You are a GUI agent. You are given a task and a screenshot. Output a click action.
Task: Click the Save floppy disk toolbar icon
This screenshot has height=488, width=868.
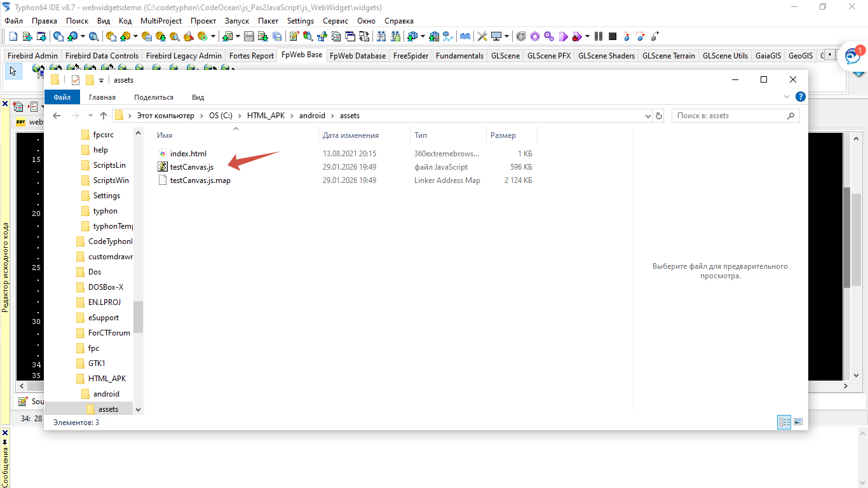click(x=249, y=36)
